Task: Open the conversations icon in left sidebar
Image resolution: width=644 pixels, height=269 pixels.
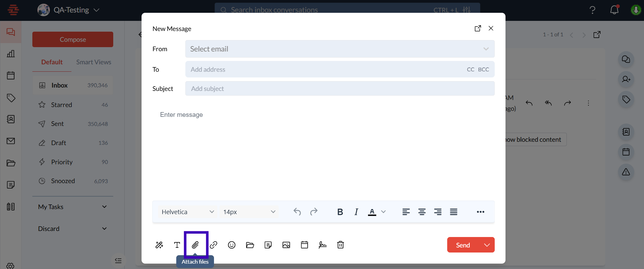Action: 11,32
